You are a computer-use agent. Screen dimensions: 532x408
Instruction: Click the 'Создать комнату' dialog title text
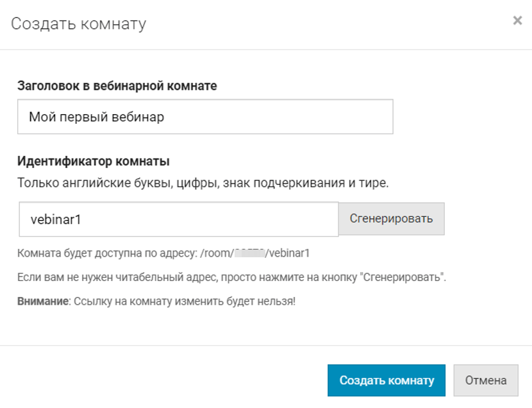pos(78,24)
